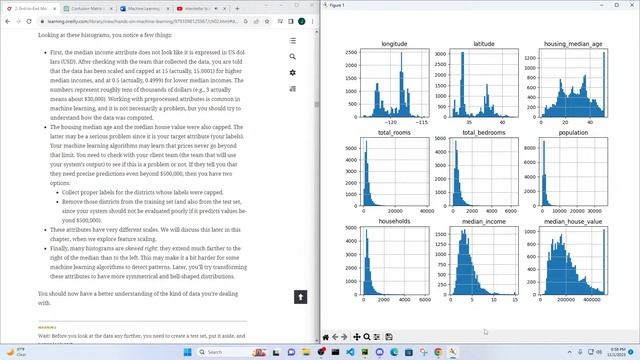Viewport: 640px width, 360px height.
Task: Click the Windows taskbar Search box
Action: (233, 352)
